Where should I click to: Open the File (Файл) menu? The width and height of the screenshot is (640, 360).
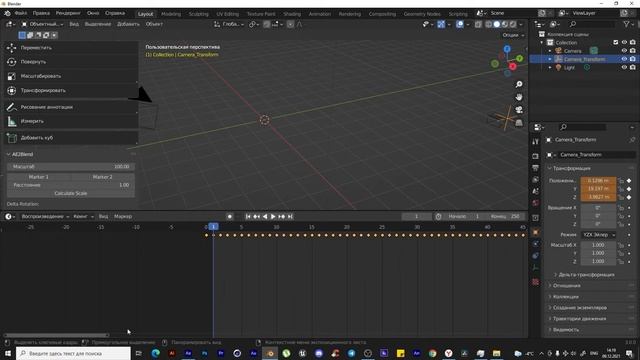[21, 13]
